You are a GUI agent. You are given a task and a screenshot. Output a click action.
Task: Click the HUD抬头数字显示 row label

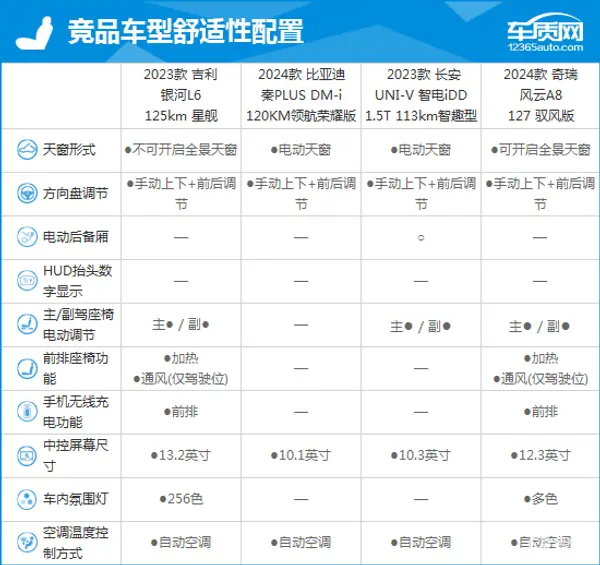click(78, 281)
